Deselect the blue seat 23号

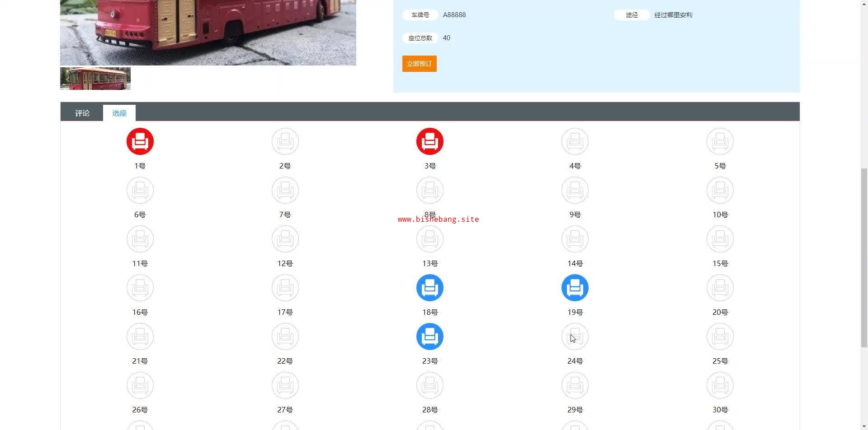(x=430, y=337)
